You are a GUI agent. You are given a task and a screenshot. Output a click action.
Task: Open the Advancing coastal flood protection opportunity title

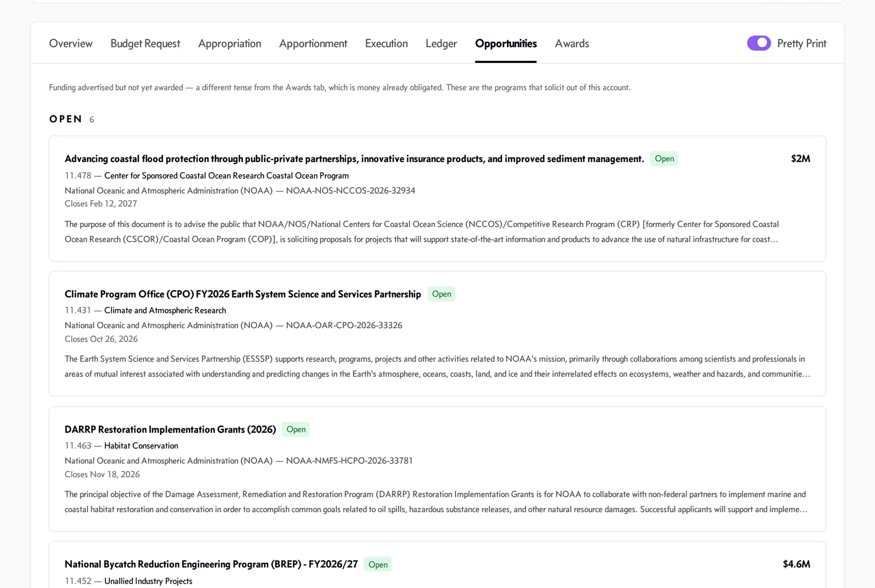(354, 159)
